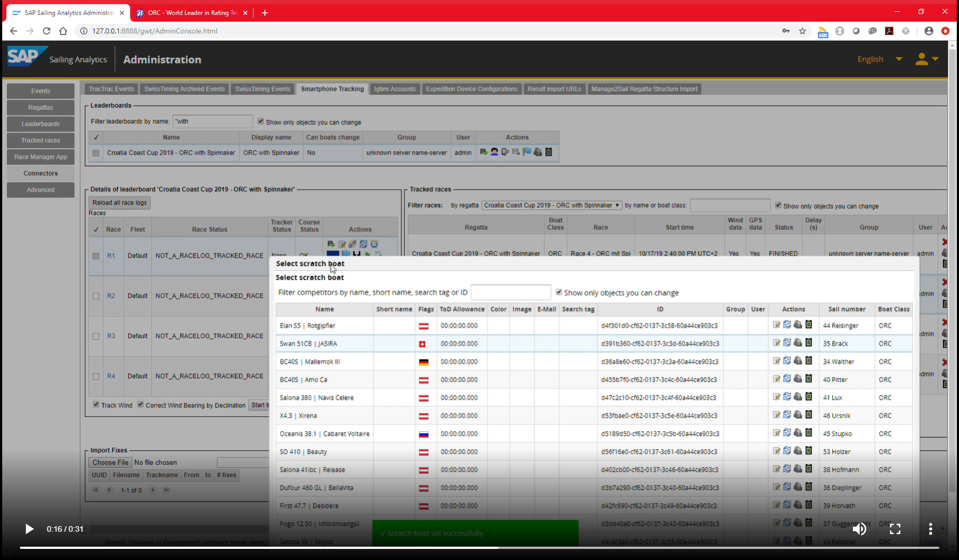Open competitor registrations person icon in leaderboard Actions
This screenshot has width=959, height=560.
coord(494,152)
